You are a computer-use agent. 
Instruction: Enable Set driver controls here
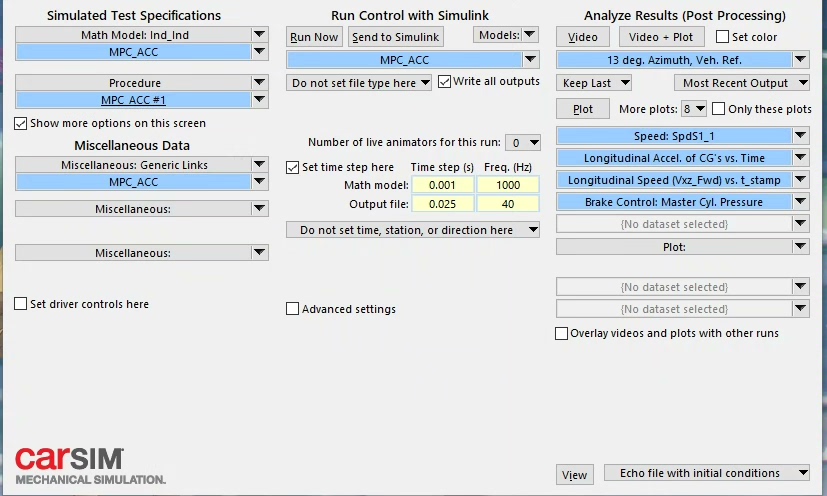pyautogui.click(x=21, y=304)
